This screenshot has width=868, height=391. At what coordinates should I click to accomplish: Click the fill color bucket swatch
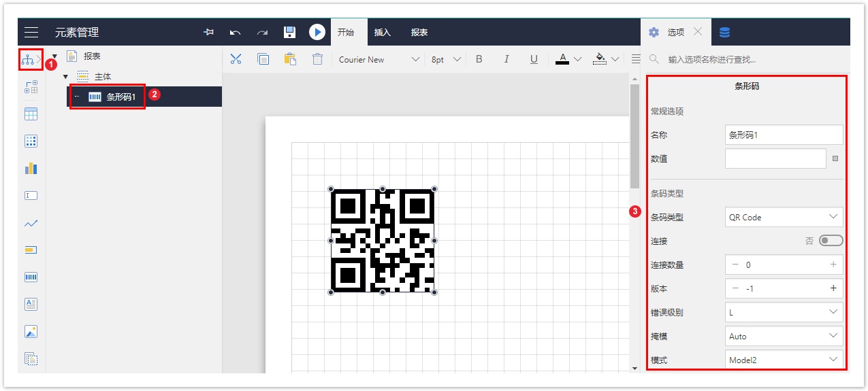pos(599,59)
